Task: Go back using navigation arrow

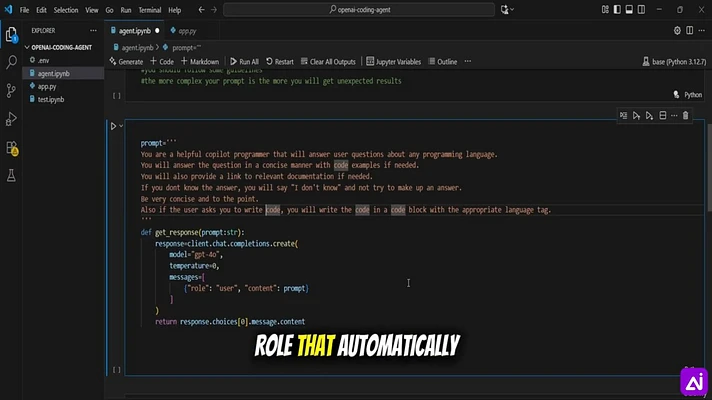Action: [x=202, y=10]
